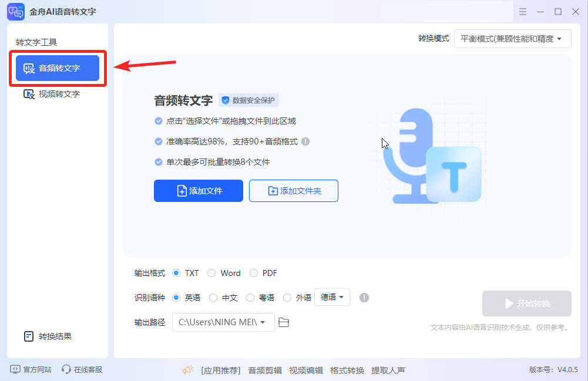This screenshot has width=588, height=381.
Task: Open recommended app 提取人声
Action: click(x=388, y=370)
